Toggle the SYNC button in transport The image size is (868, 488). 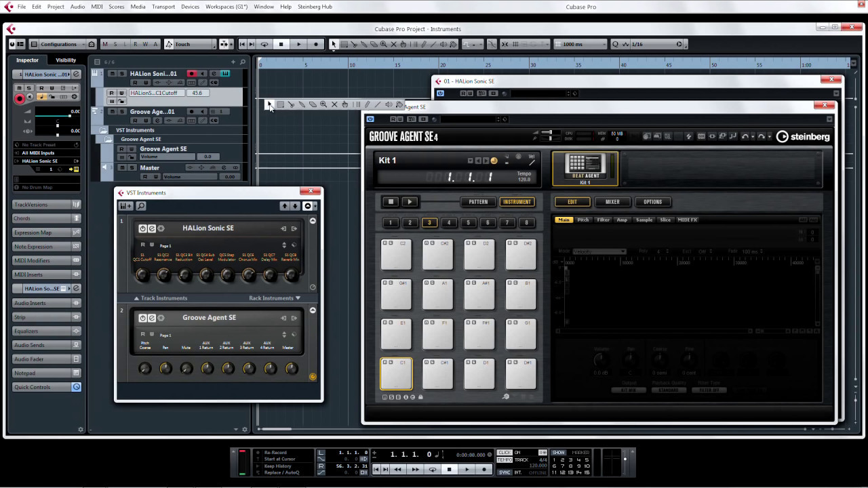tap(505, 472)
